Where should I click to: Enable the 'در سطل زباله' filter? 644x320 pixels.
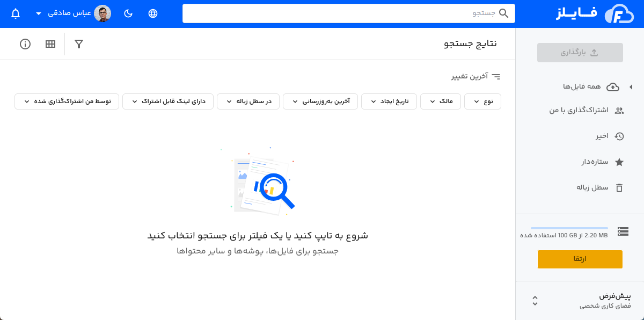(248, 101)
